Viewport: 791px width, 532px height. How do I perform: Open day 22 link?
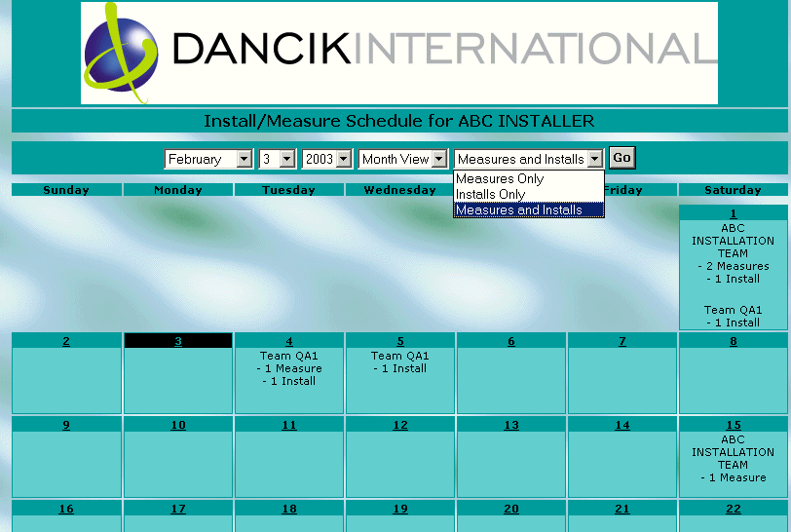coord(733,509)
